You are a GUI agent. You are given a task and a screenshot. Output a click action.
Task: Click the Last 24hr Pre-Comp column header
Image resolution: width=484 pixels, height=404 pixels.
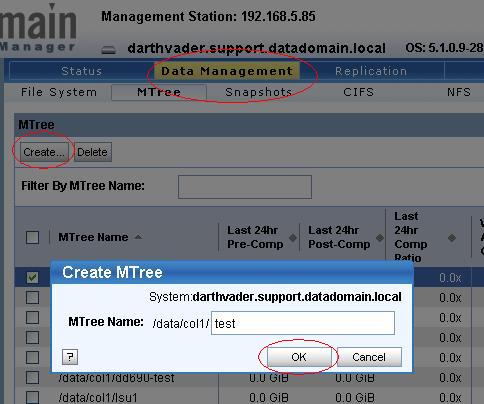(x=255, y=237)
